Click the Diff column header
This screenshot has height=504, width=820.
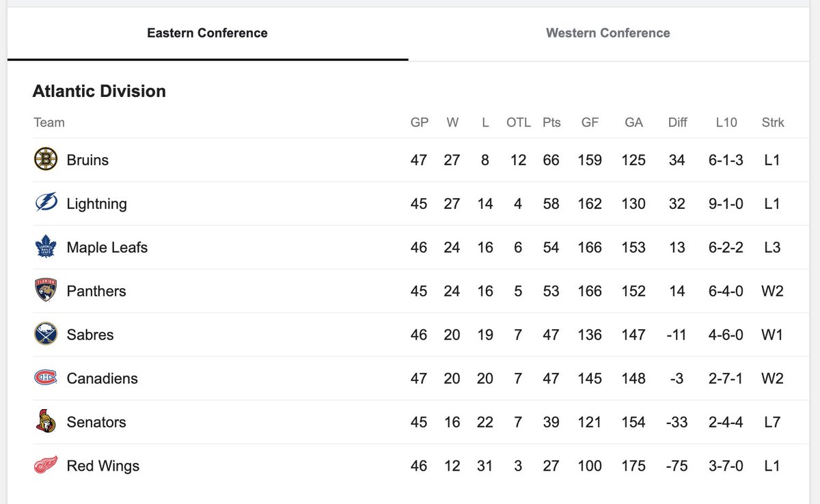coord(677,123)
